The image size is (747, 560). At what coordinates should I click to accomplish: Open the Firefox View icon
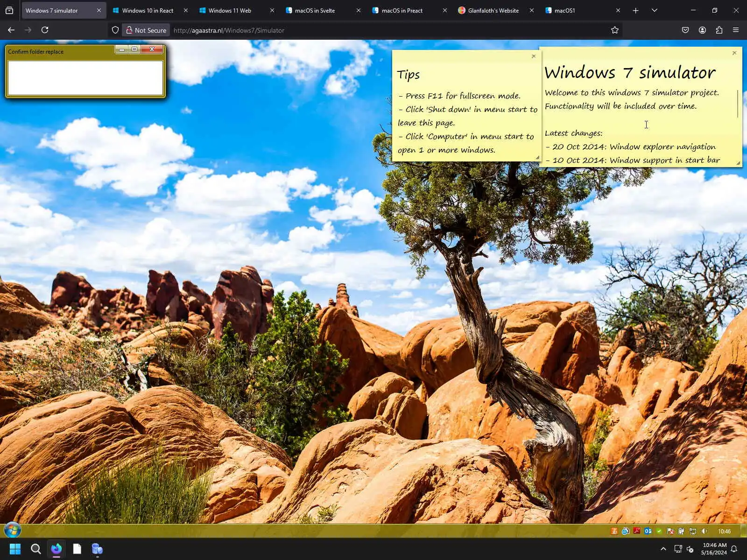[x=9, y=10]
